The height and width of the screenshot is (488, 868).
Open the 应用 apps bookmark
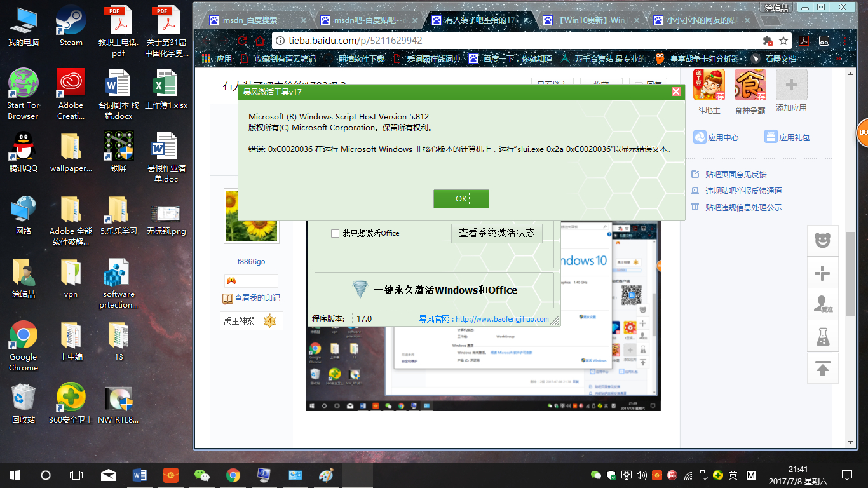(x=217, y=58)
